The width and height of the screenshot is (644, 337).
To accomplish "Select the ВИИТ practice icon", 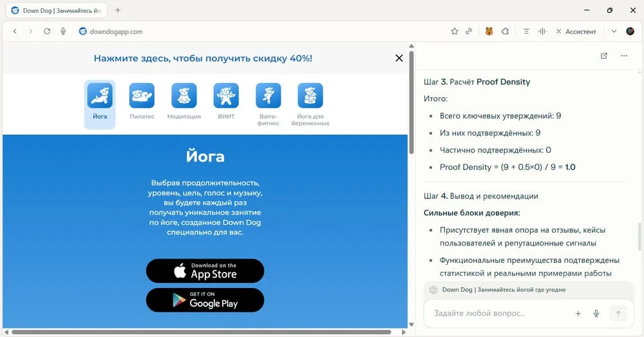I will (226, 96).
